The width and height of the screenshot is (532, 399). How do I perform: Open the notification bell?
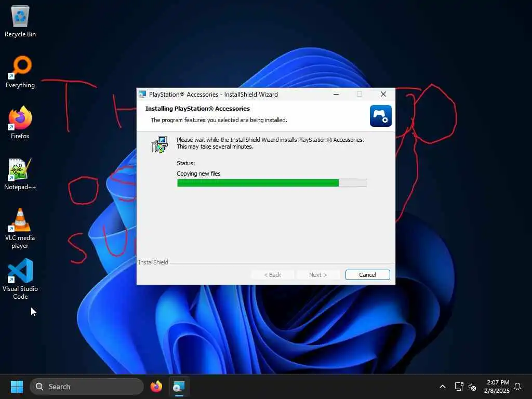pyautogui.click(x=517, y=387)
